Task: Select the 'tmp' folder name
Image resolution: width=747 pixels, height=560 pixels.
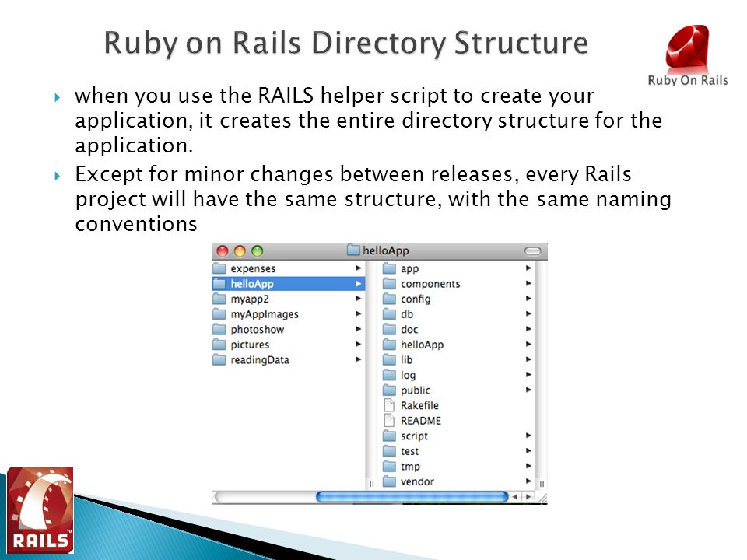Action: pyautogui.click(x=410, y=467)
